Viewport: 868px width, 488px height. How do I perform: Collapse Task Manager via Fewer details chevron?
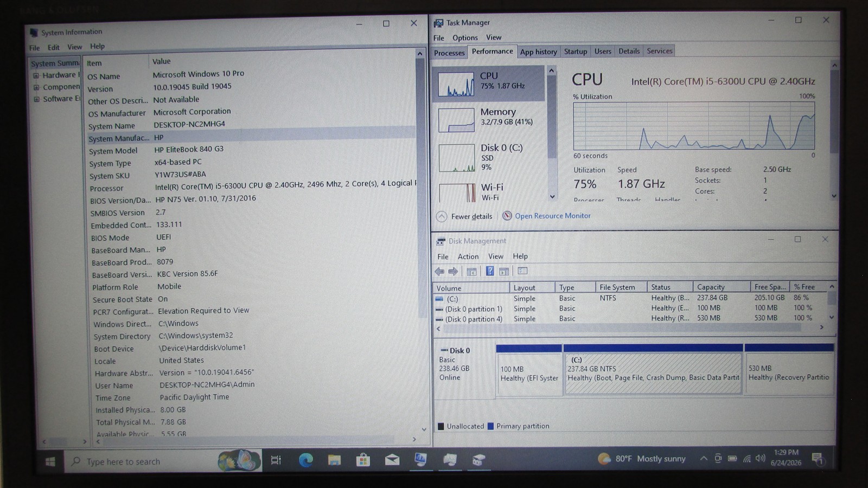[442, 216]
